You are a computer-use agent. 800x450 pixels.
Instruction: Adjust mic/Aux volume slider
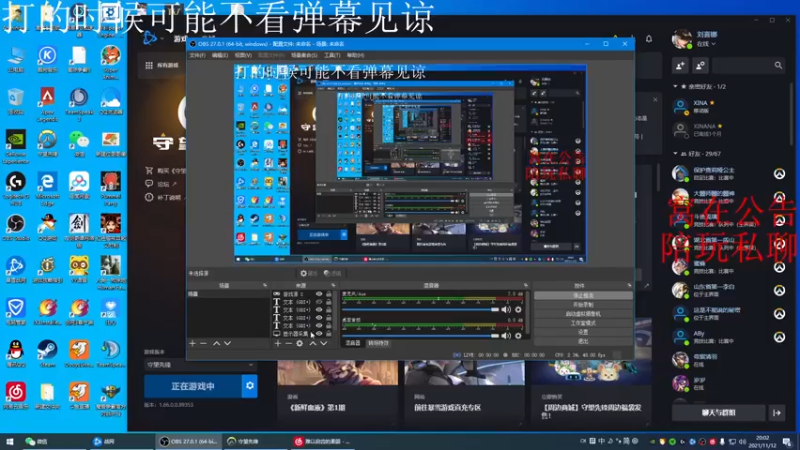coord(420,309)
